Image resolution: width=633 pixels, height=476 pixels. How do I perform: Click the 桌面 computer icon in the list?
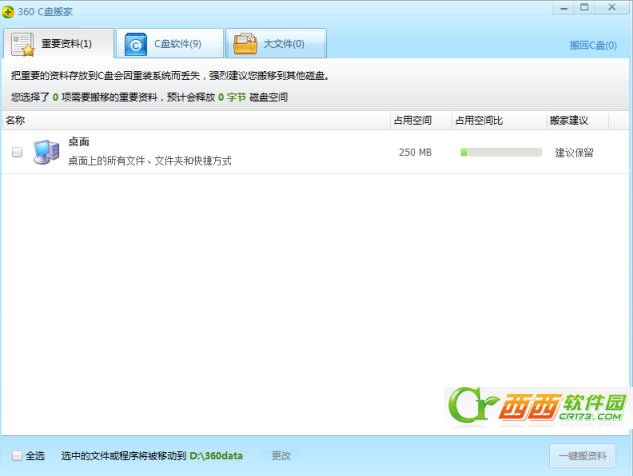pos(46,152)
